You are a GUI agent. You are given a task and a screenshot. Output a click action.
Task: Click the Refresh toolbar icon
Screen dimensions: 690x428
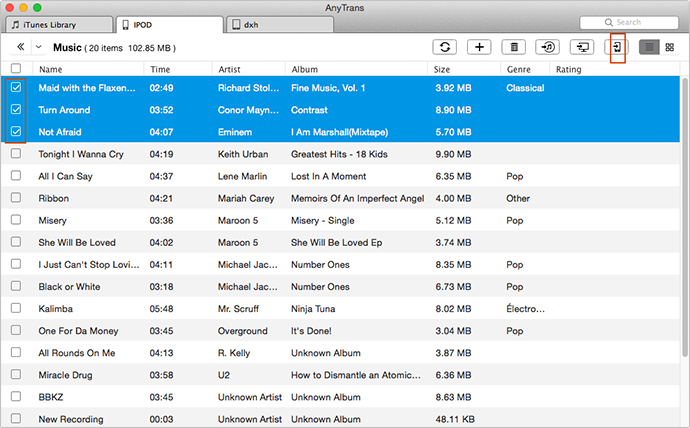pos(444,47)
